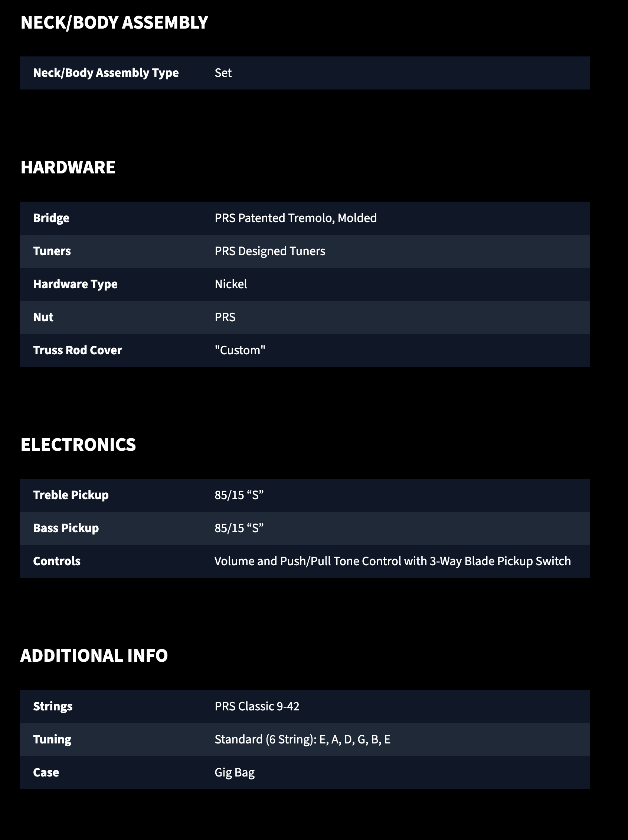Select the Tuners row label
The image size is (628, 840).
(x=52, y=251)
